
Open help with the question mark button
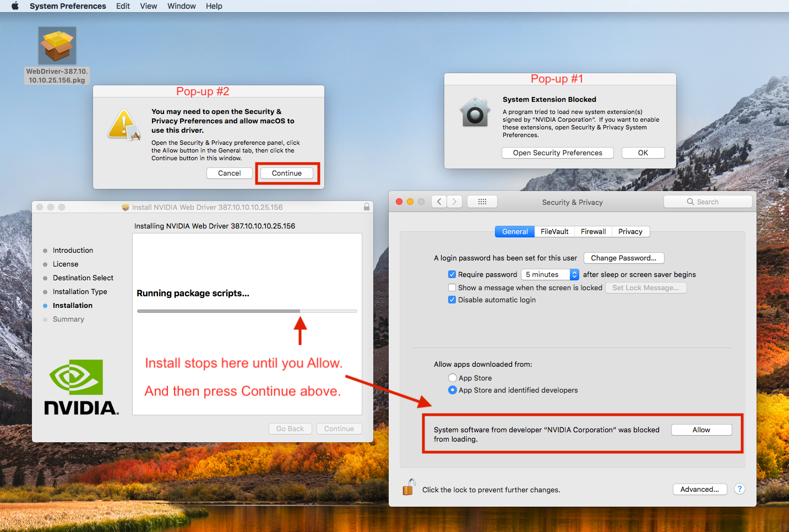(x=739, y=489)
